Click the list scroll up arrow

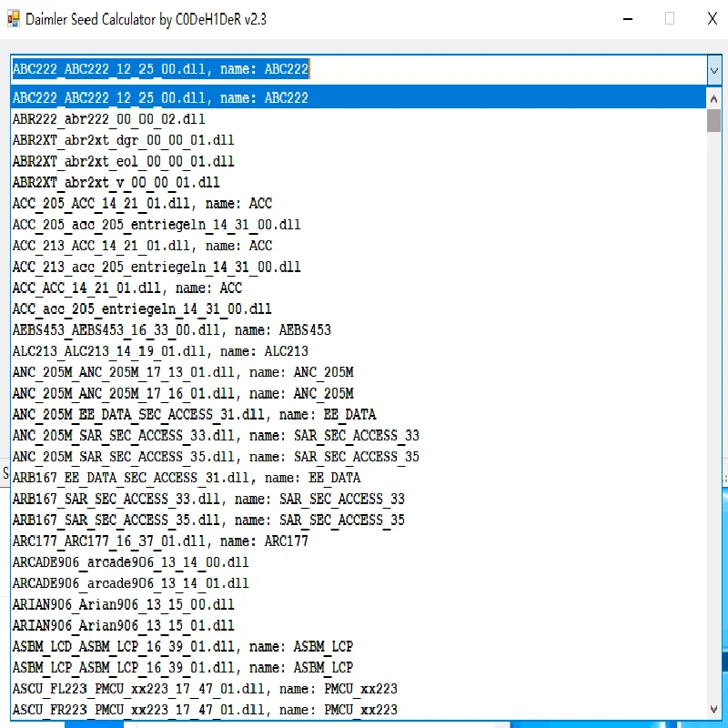coord(713,98)
